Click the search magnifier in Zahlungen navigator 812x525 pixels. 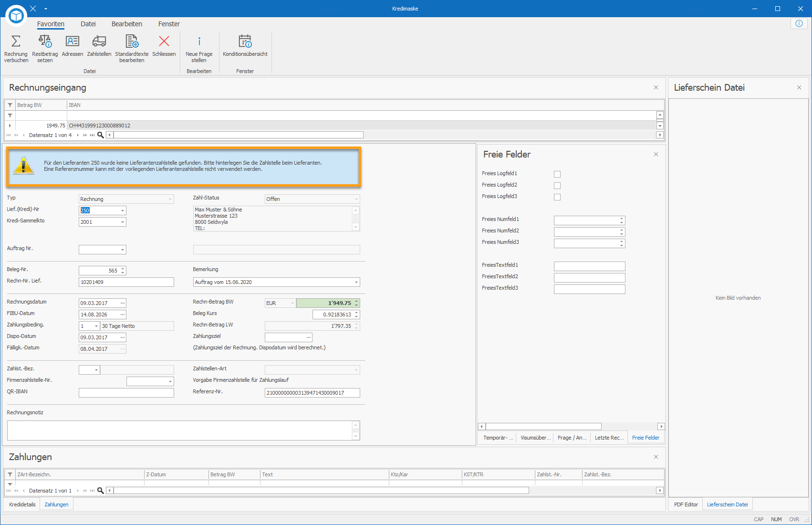pyautogui.click(x=101, y=491)
